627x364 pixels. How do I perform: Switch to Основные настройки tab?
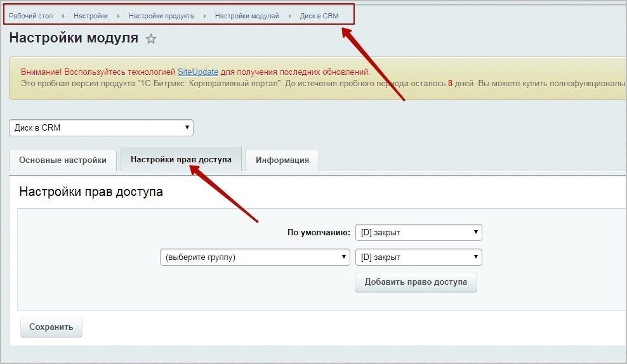coord(63,160)
